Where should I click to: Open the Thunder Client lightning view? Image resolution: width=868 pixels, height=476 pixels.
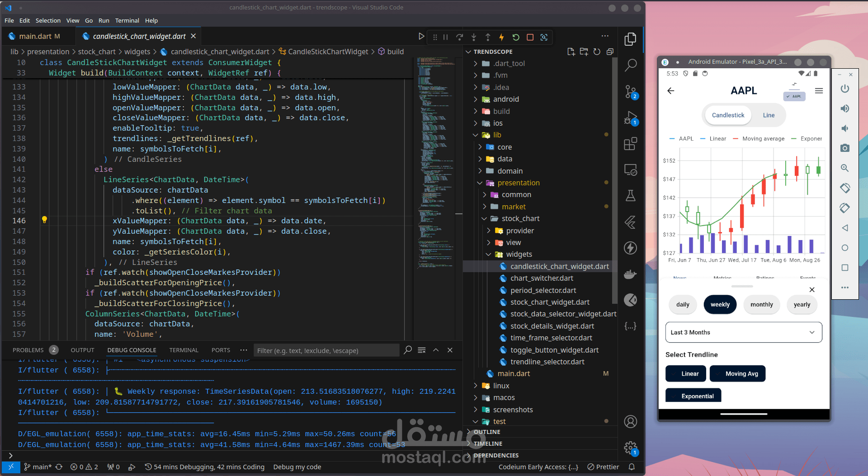[630, 248]
